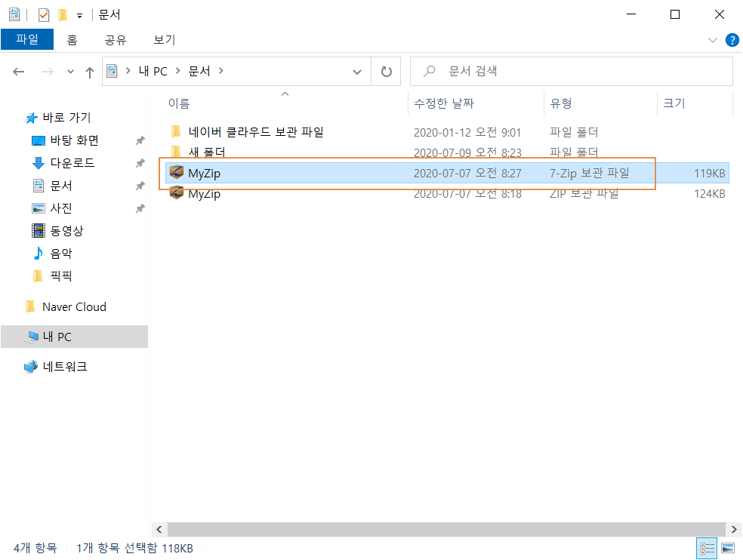Open the blue Help question mark icon

[x=732, y=40]
